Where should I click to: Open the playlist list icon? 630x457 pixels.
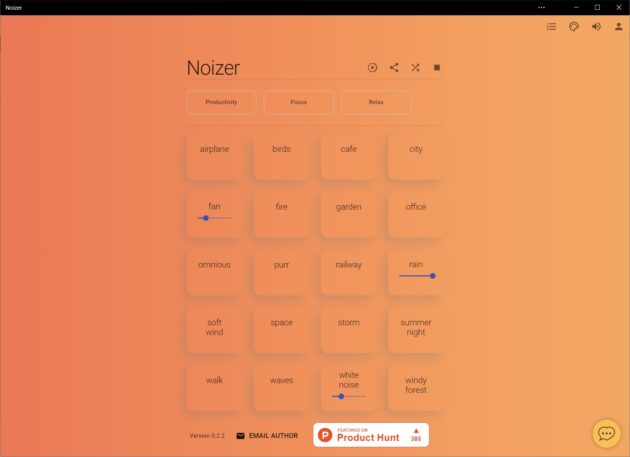551,27
